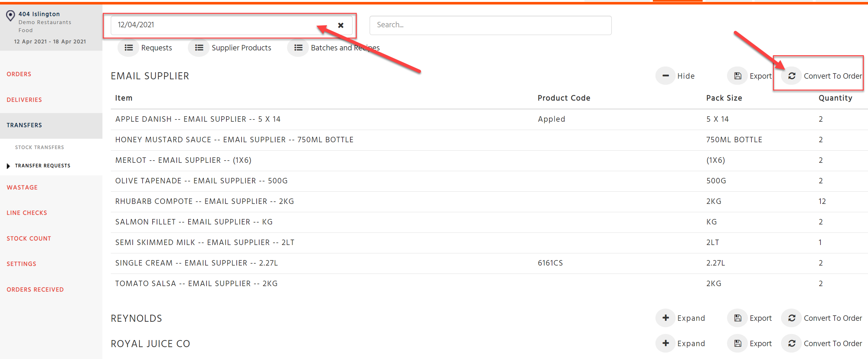The height and width of the screenshot is (359, 868).
Task: Click Export label for Email Supplier
Action: click(x=760, y=76)
